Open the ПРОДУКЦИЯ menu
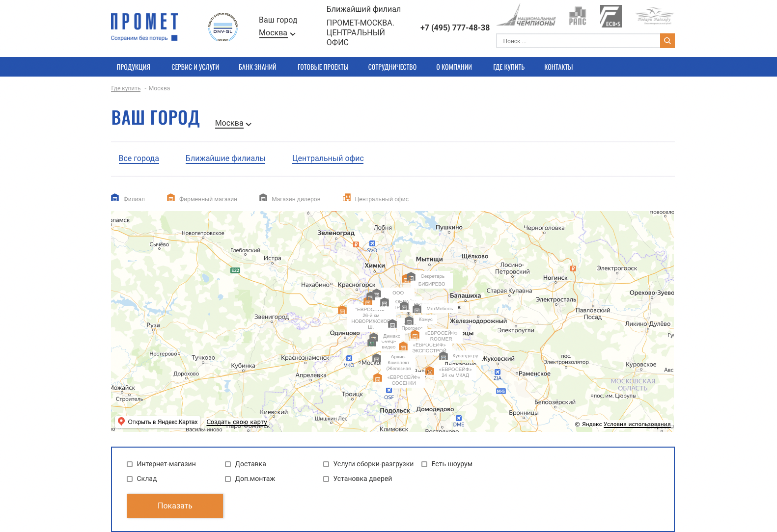Image resolution: width=777 pixels, height=532 pixels. click(x=133, y=67)
